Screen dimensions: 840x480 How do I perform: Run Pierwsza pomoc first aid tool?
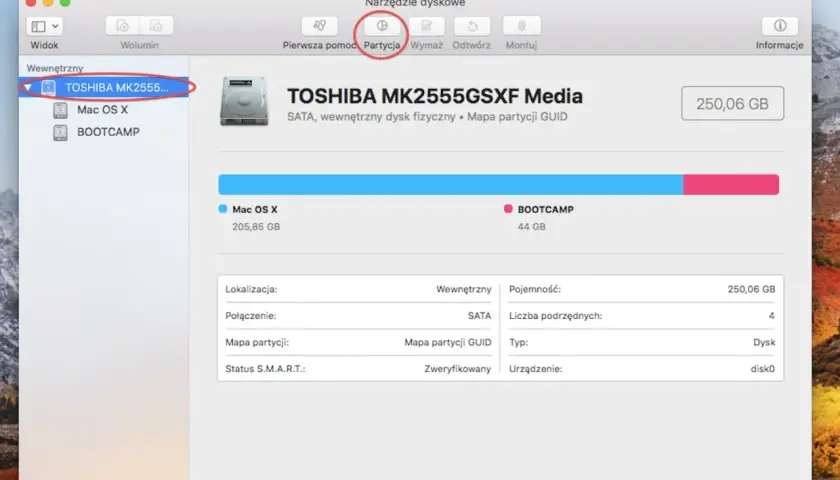pos(320,26)
